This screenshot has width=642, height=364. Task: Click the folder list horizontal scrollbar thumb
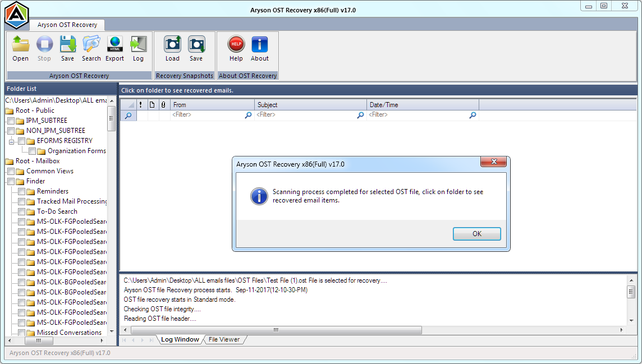coord(39,340)
